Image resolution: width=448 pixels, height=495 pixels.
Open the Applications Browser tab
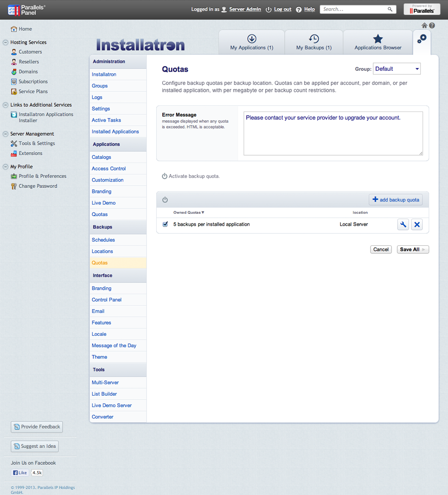pyautogui.click(x=378, y=42)
